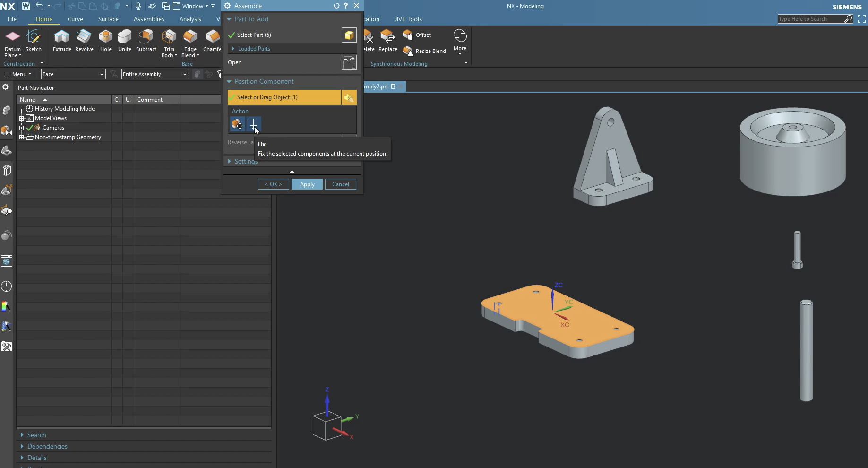The width and height of the screenshot is (868, 468).
Task: Choose the Move action icon in Assemble dialog
Action: [x=237, y=124]
